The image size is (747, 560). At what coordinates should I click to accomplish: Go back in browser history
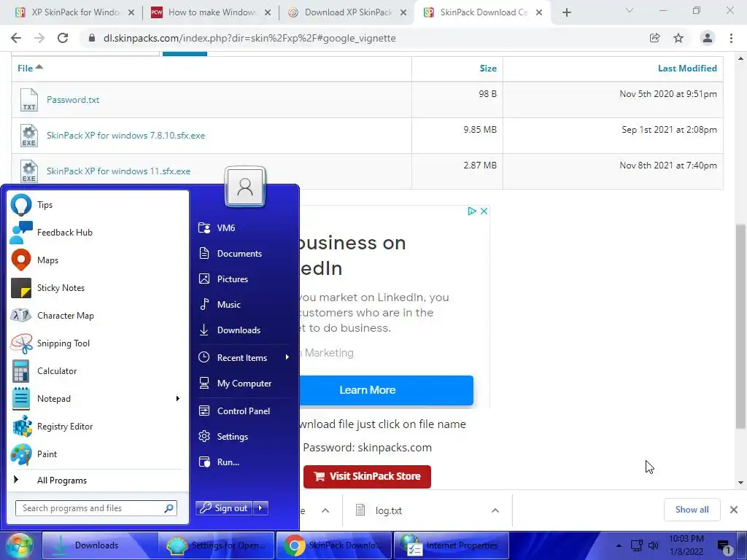click(16, 38)
